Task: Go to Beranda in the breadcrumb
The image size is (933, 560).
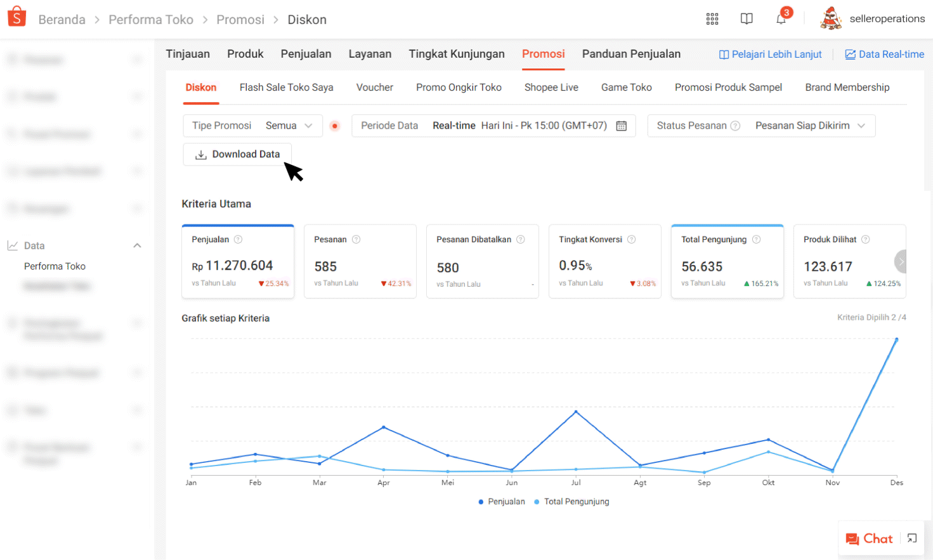Action: 62,20
